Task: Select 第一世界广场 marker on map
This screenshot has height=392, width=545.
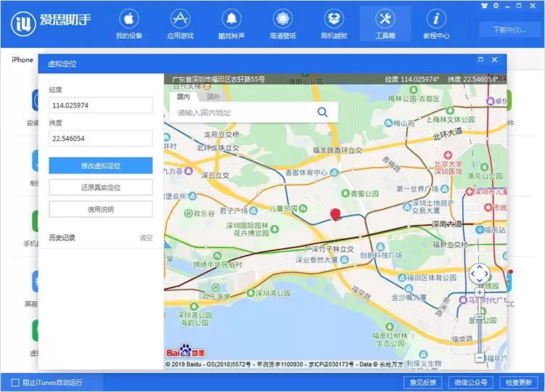Action: pos(445,189)
